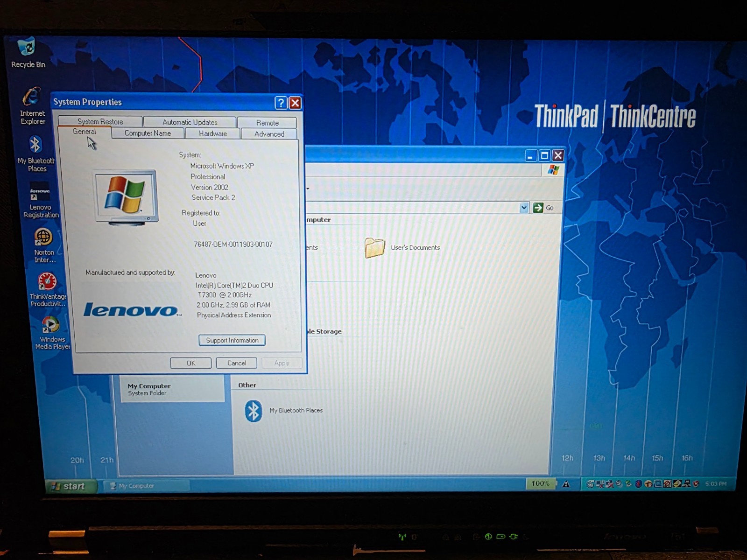The image size is (747, 560).
Task: Switch to the System Restore tab
Action: tap(100, 121)
